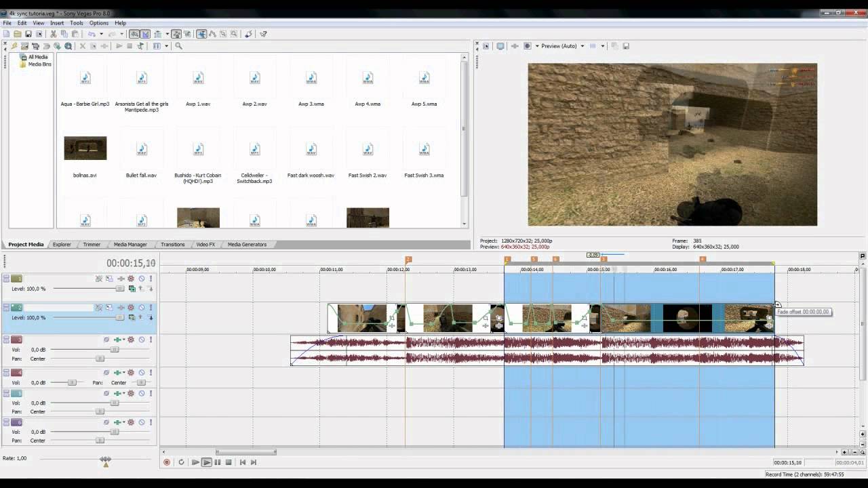Mute video track 1
Viewport: 868px width, 488px height.
tap(142, 279)
